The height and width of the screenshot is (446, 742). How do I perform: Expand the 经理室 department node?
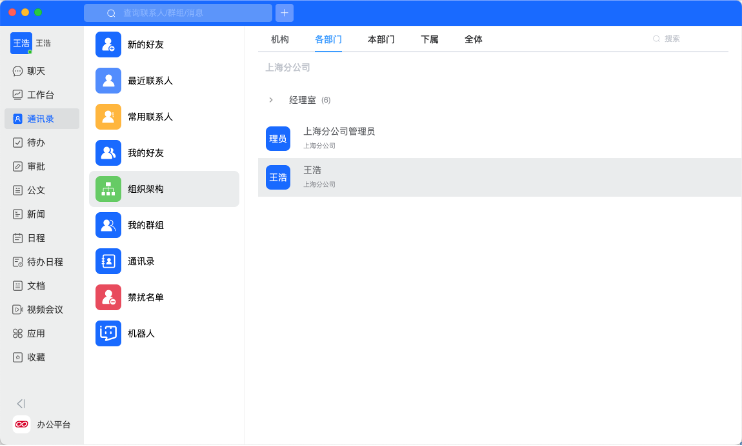(x=271, y=100)
